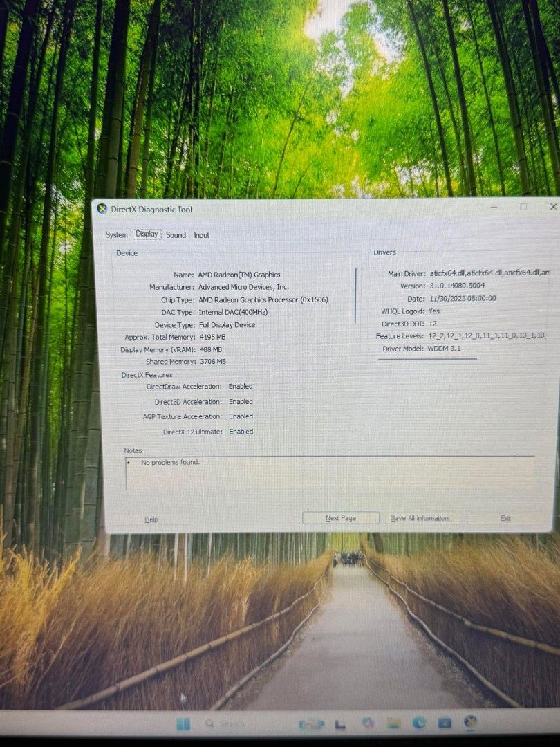Click the 'Internal DAC(400MHz)' value
This screenshot has width=560, height=747.
(x=233, y=312)
